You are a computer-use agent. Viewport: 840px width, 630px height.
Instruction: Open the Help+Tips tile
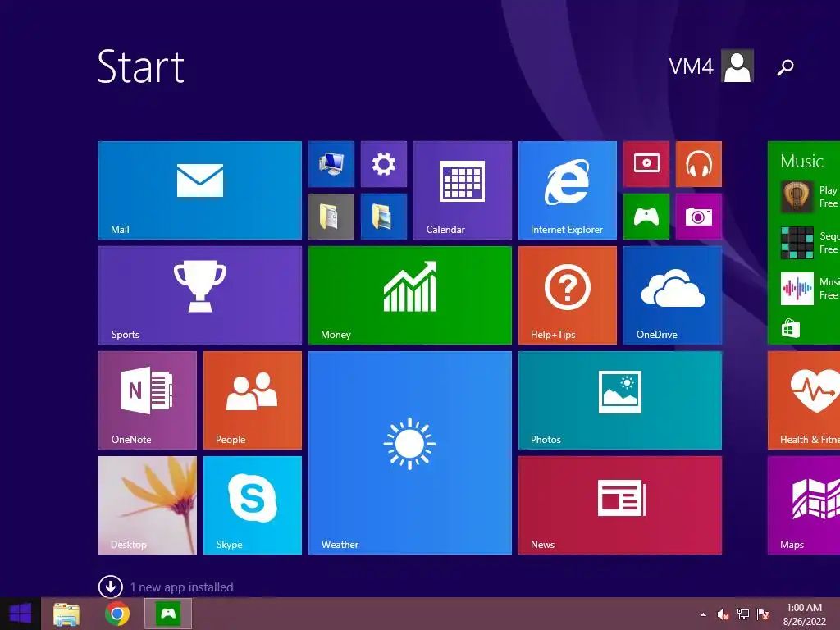568,295
